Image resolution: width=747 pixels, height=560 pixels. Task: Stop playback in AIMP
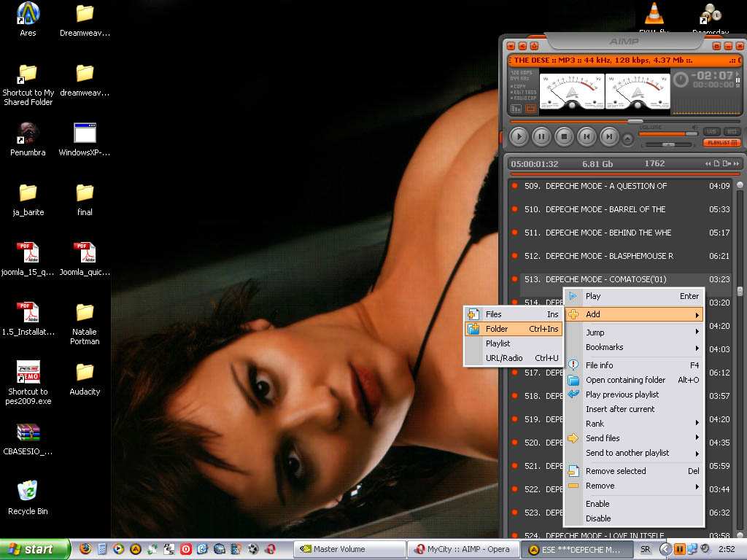point(564,136)
